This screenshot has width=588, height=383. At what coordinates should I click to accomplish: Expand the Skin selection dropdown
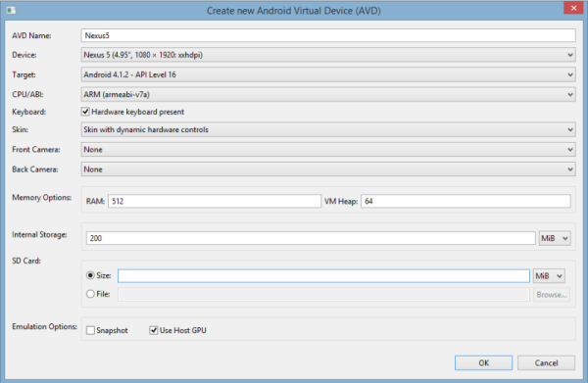click(x=328, y=129)
